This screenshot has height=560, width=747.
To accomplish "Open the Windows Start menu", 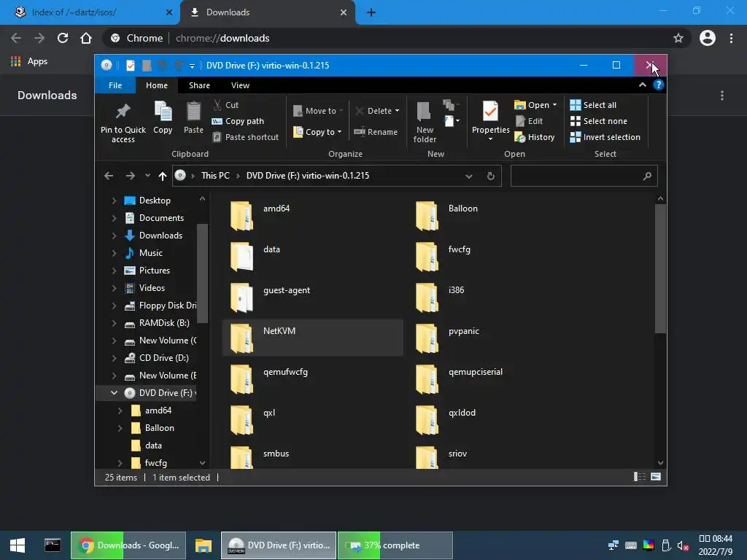I will tap(18, 545).
